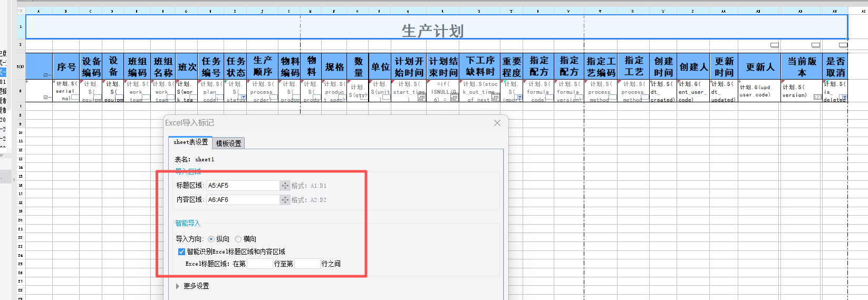Expand the 更多设置 section

point(177,286)
